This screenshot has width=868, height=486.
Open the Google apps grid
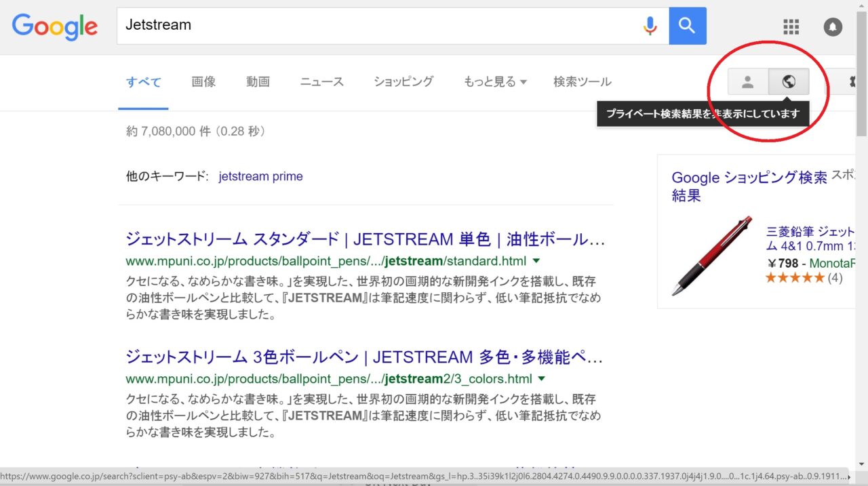791,26
